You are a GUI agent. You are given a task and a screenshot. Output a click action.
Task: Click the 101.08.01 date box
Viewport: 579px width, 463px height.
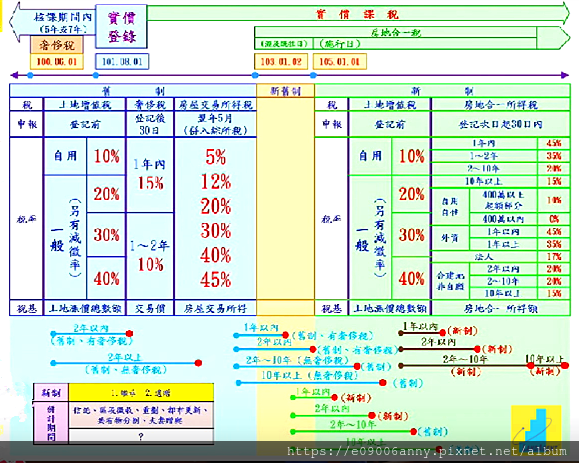point(122,61)
